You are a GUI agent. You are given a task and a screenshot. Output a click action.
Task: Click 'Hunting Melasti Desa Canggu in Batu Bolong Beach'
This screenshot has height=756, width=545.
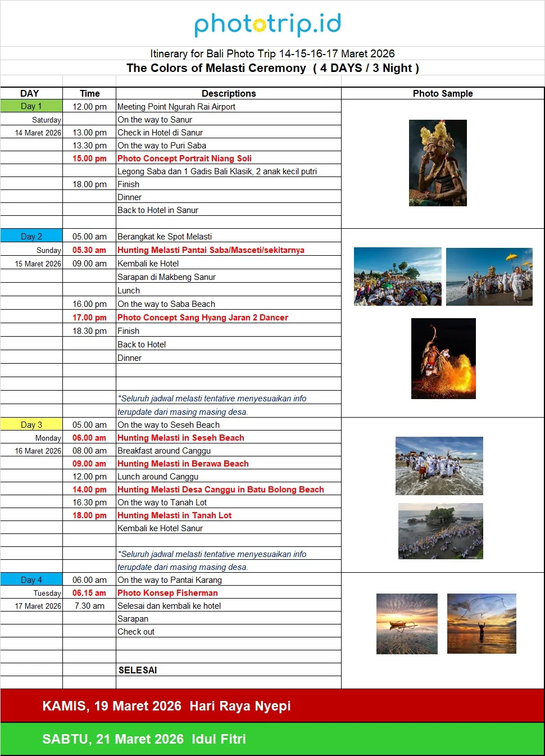pos(229,489)
